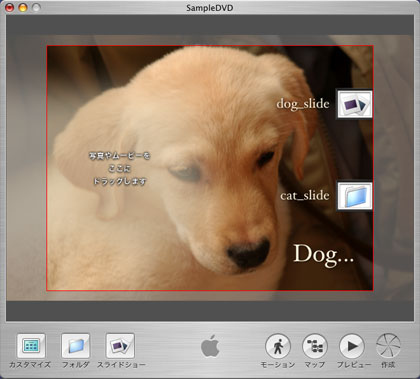Click the drop zone text 写真やムービーを
This screenshot has height=379, width=420.
[120, 156]
